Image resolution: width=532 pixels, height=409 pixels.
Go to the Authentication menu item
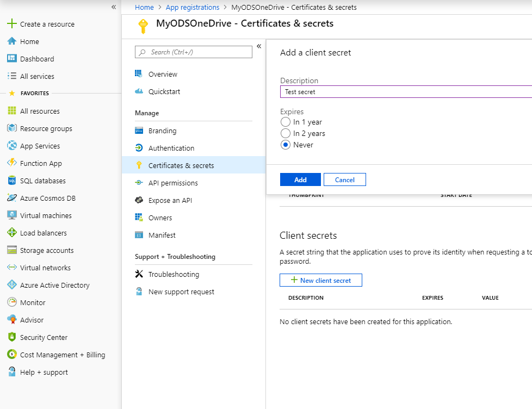click(171, 148)
